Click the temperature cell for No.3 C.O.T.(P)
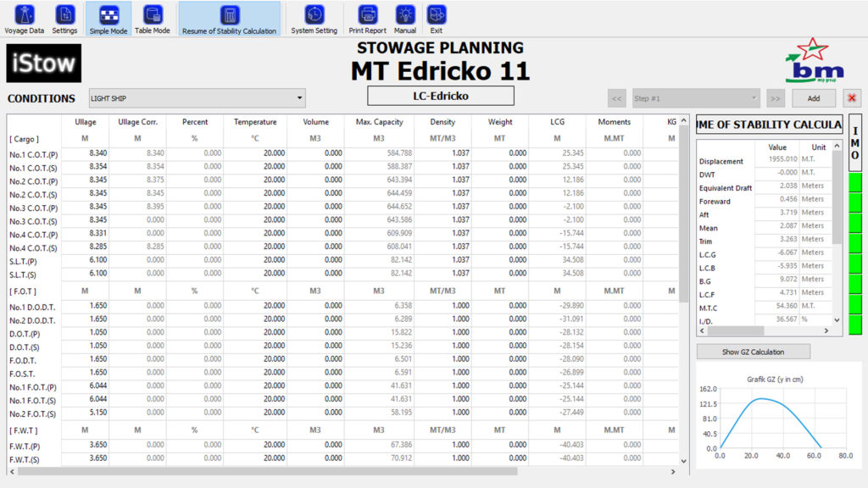Image resolution: width=868 pixels, height=488 pixels. pyautogui.click(x=255, y=207)
